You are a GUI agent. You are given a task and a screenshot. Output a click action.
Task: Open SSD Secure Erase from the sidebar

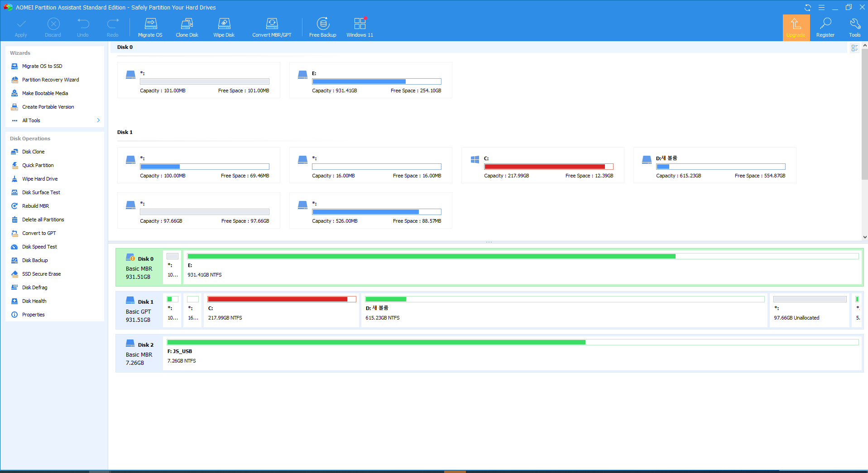(41, 273)
